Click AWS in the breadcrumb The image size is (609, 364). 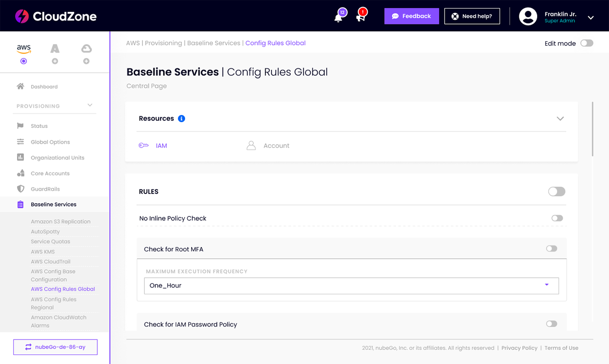coord(133,43)
